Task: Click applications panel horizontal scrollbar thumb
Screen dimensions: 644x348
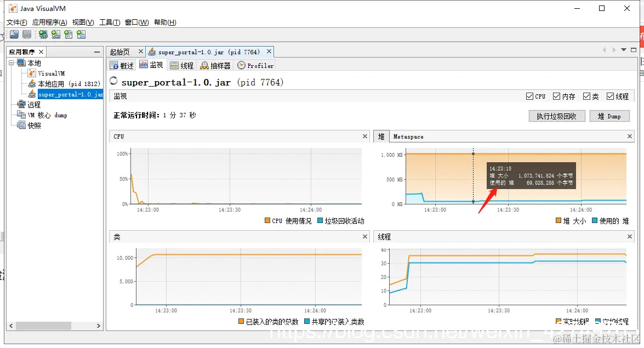Action: [x=43, y=326]
